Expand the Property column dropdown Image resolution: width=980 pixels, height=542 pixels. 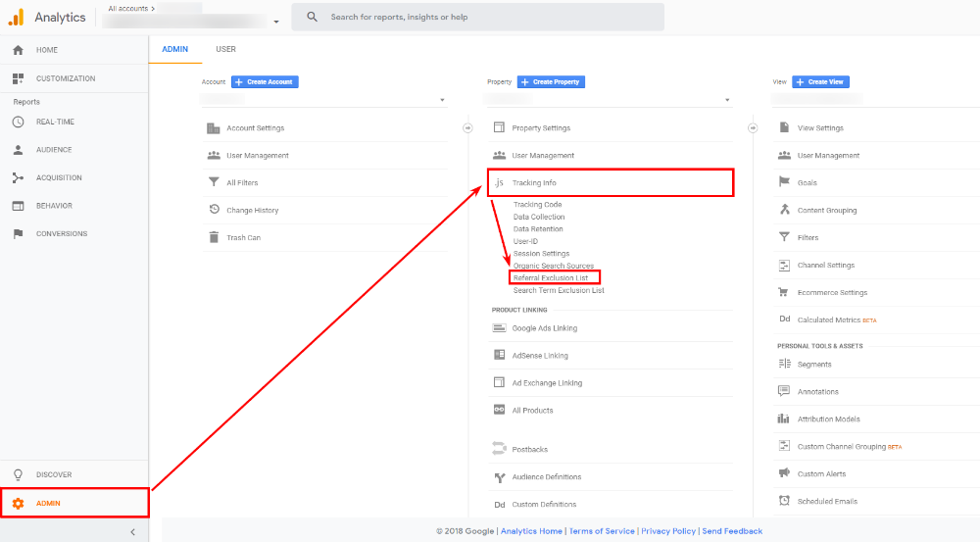(727, 100)
